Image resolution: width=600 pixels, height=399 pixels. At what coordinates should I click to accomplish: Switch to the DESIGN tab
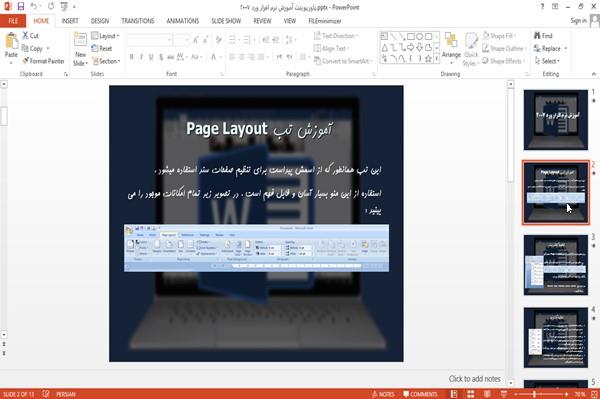click(x=100, y=21)
